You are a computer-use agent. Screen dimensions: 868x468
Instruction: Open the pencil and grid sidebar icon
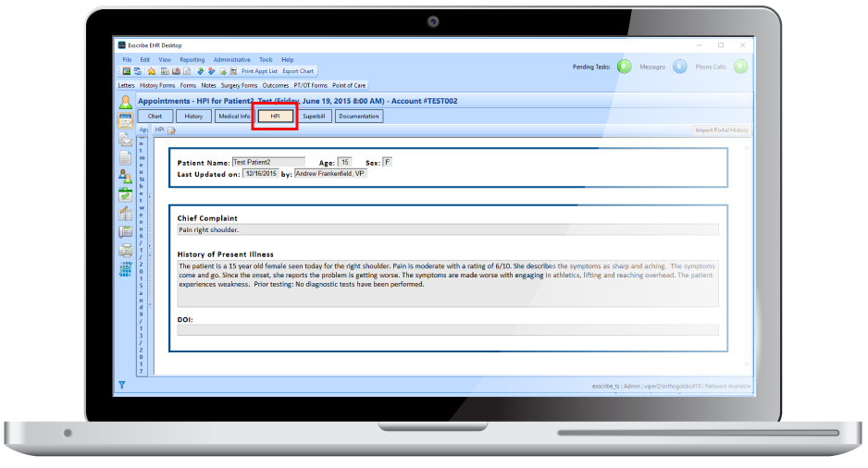[x=126, y=213]
